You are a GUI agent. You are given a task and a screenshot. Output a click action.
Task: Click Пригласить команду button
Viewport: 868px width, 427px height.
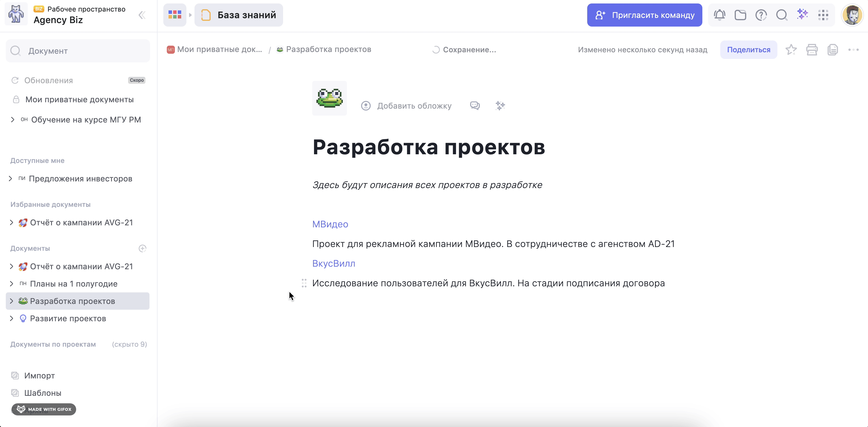click(644, 15)
